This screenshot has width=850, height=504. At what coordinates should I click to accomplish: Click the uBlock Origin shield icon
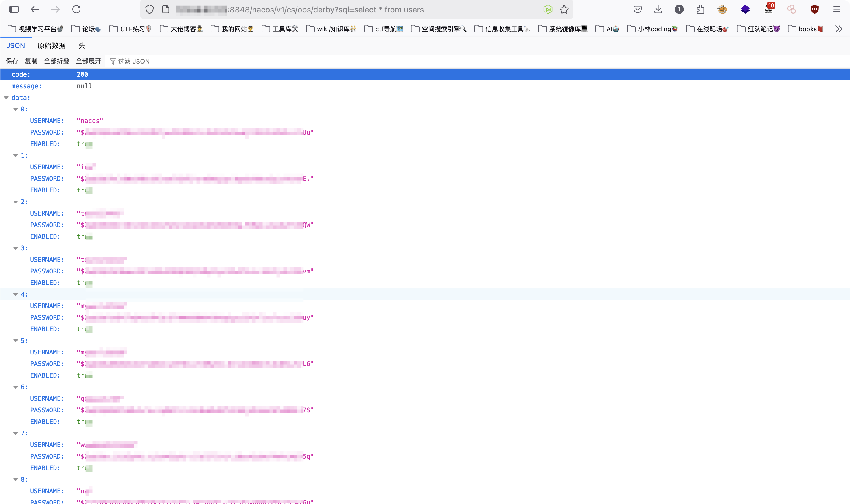(814, 10)
